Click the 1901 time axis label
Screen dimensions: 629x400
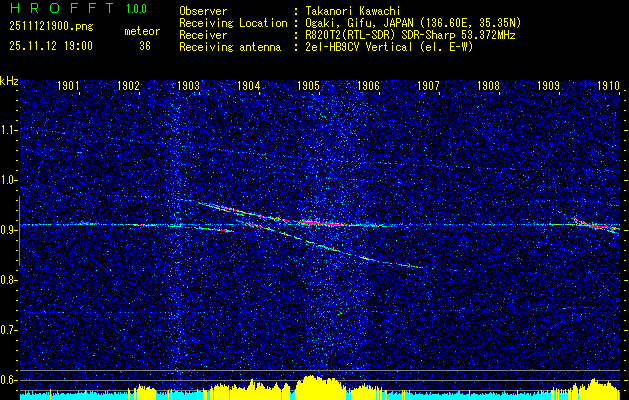tap(68, 85)
